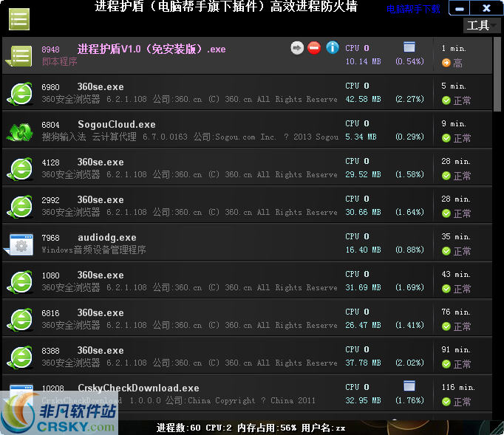This screenshot has height=435, width=504.
Task: Select the 360se.exe row with PID 4128
Action: (247, 168)
